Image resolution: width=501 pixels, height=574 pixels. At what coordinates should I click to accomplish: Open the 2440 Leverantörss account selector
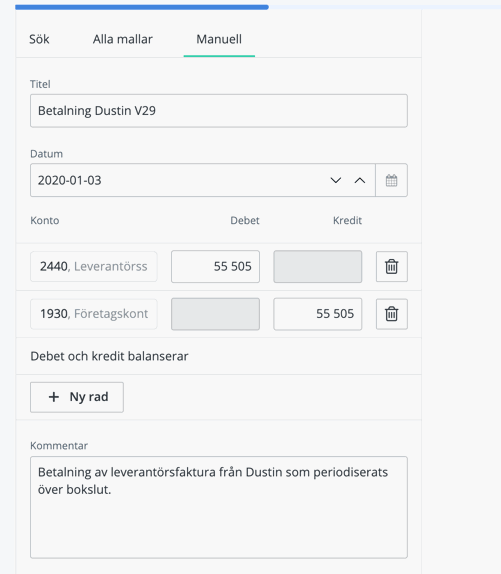click(x=94, y=266)
